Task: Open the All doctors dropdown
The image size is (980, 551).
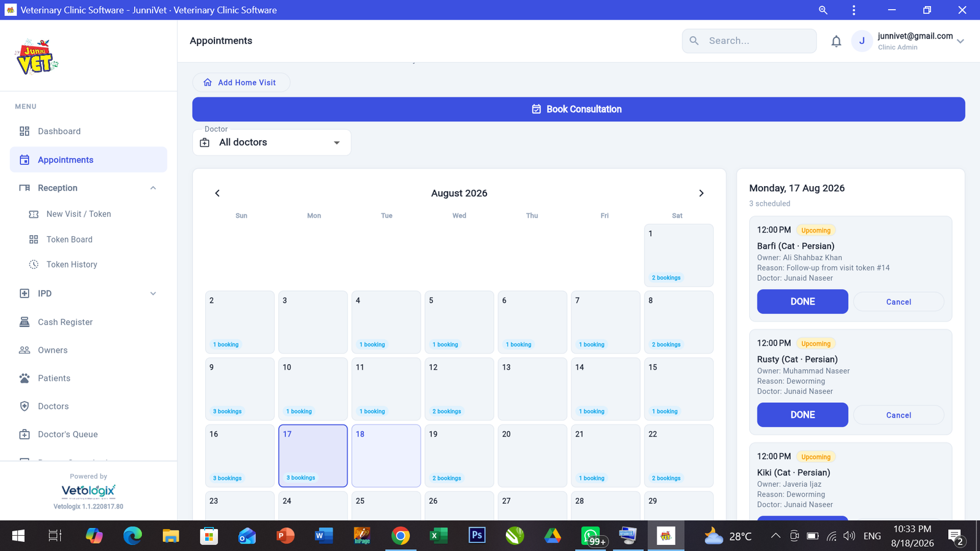Action: [x=271, y=143]
